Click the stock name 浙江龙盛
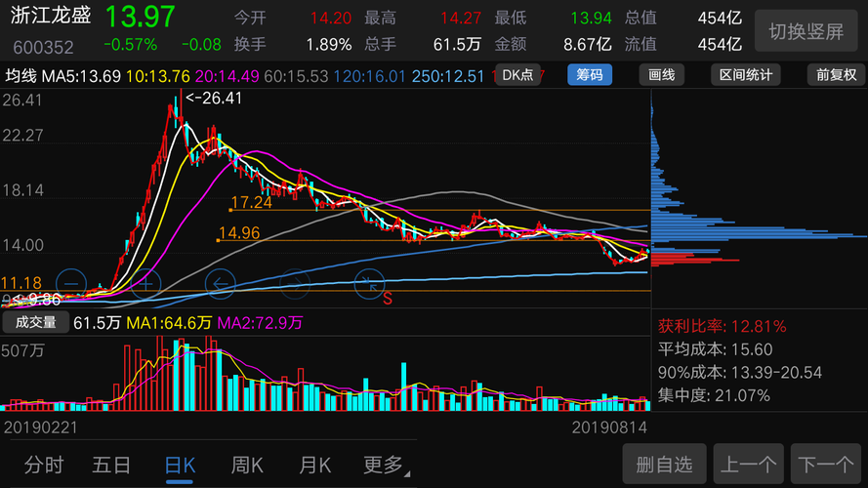Screen dimensions: 868x488 click(x=51, y=16)
